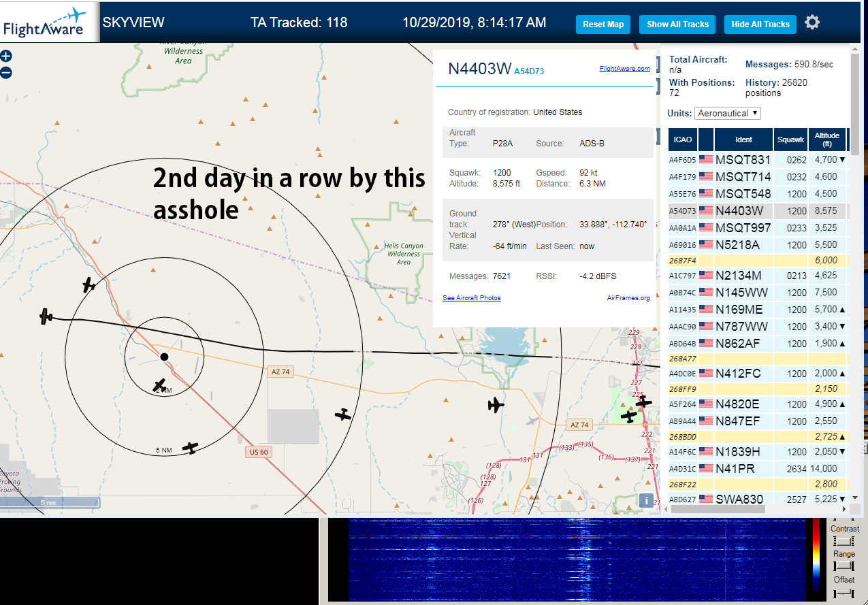Sort the table by Squawk column

click(x=790, y=140)
